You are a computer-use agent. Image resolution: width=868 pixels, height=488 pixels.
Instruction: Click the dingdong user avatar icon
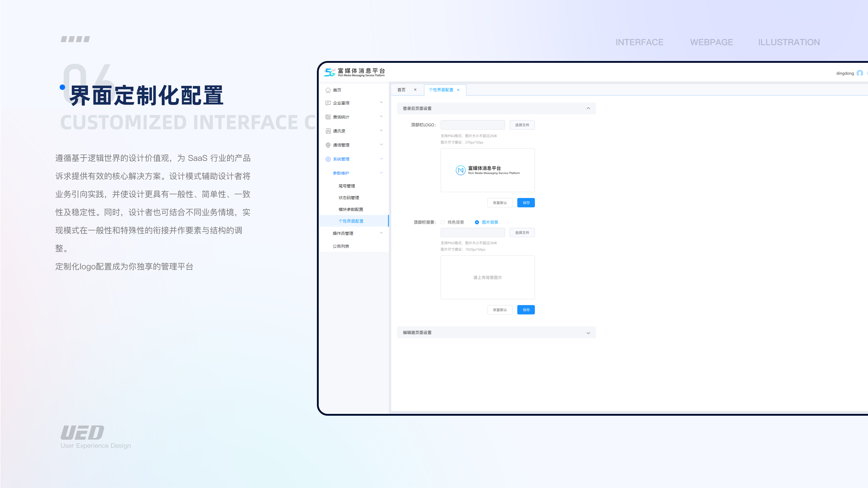(860, 73)
